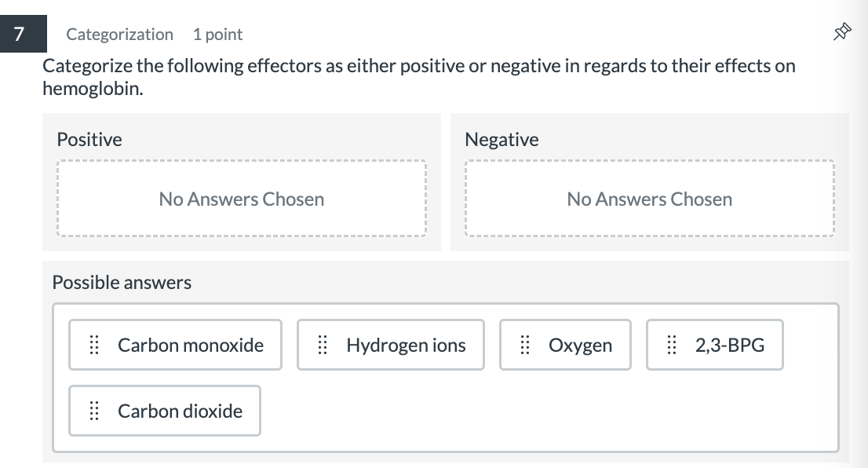Click the drag handle on 2,3-BPG
This screenshot has width=868, height=468.
point(672,345)
